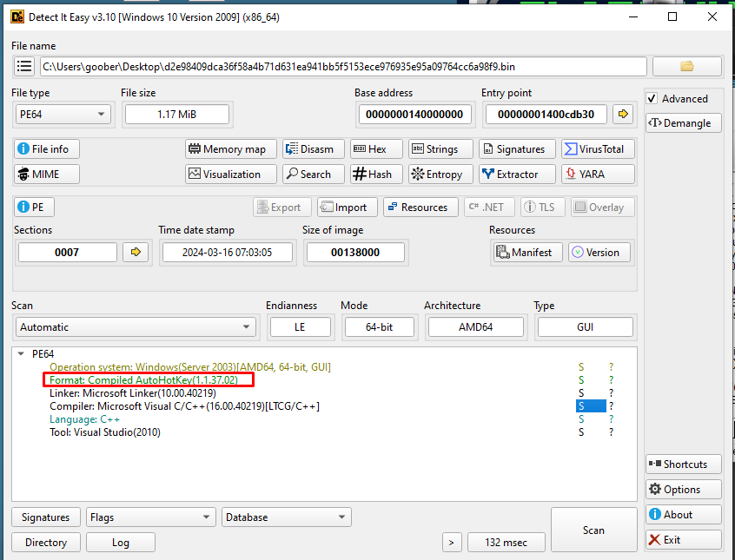Image resolution: width=735 pixels, height=560 pixels.
Task: Look up file on VirusTotal
Action: pyautogui.click(x=598, y=149)
